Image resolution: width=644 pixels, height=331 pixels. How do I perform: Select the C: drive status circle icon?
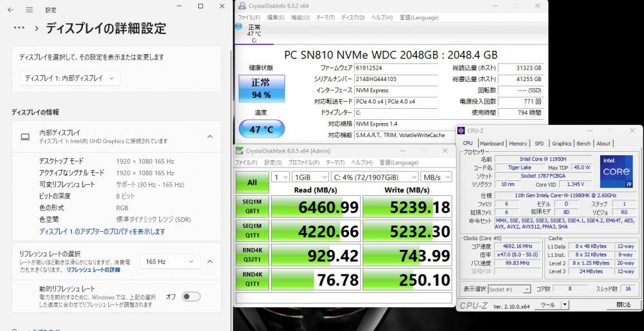[239, 26]
